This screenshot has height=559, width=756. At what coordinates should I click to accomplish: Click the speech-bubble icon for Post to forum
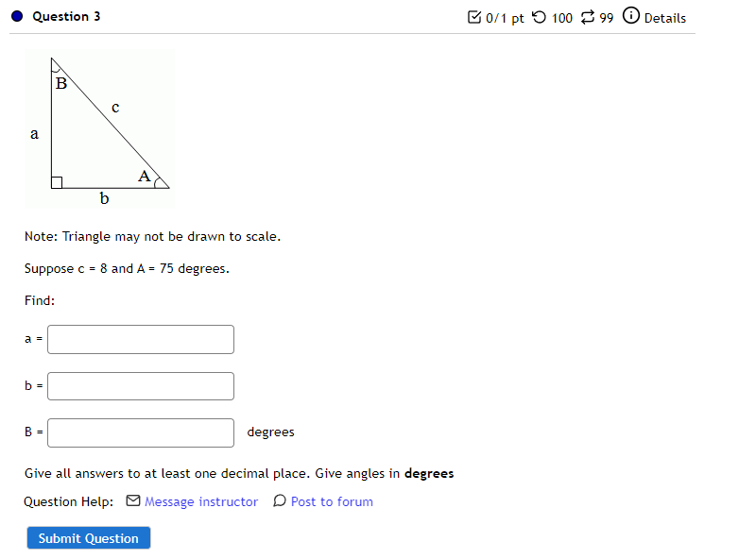click(x=279, y=501)
